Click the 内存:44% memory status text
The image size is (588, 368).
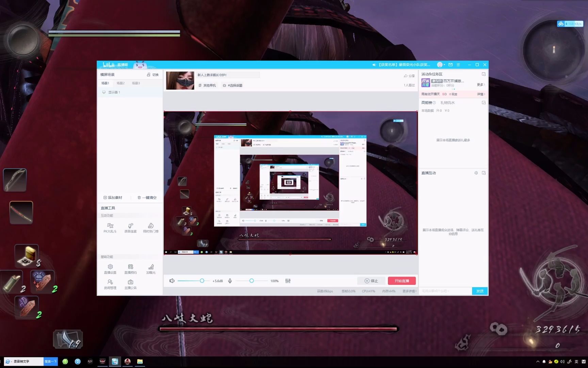point(389,291)
